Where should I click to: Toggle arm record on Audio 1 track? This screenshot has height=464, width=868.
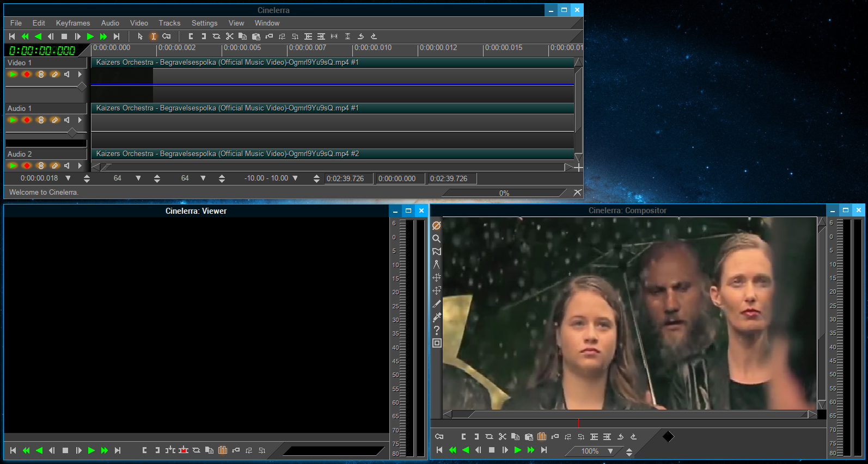coord(26,120)
